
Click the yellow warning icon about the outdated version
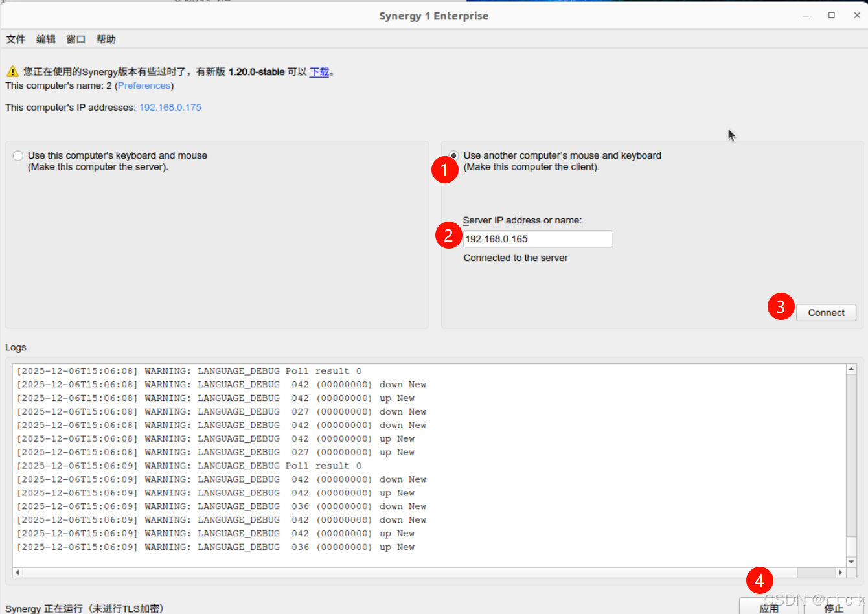(x=12, y=71)
